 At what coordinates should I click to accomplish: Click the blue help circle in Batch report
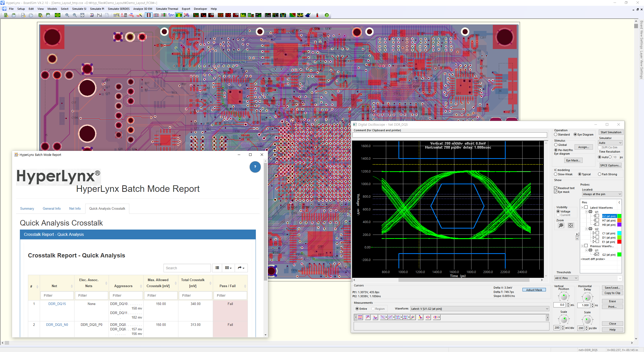pos(255,167)
